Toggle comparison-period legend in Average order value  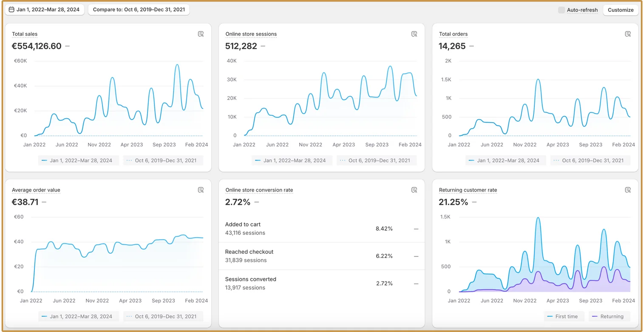tap(163, 316)
